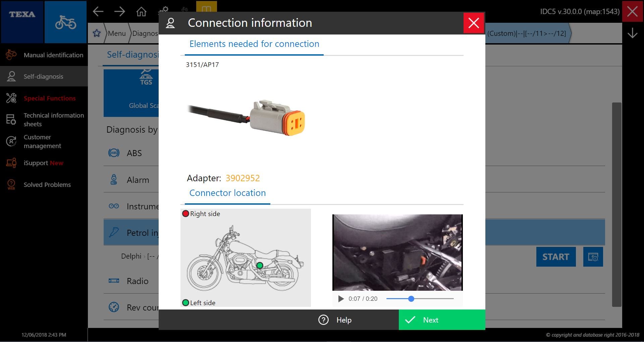Go back with the left arrow icon
Screen dimensions: 644x342
[x=98, y=12]
